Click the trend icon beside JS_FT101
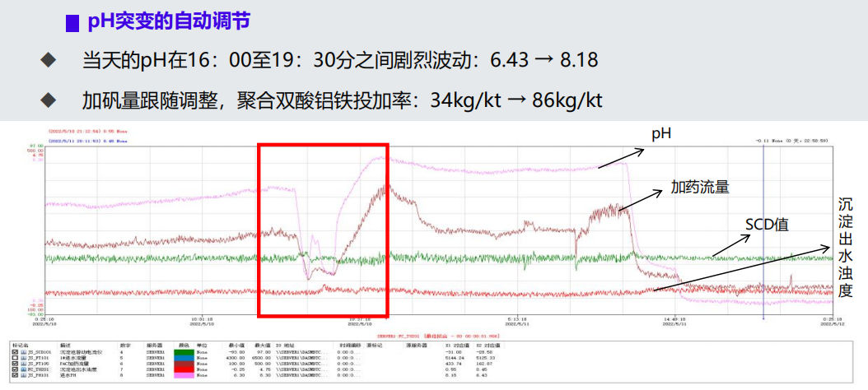The image size is (868, 390). tap(24, 358)
